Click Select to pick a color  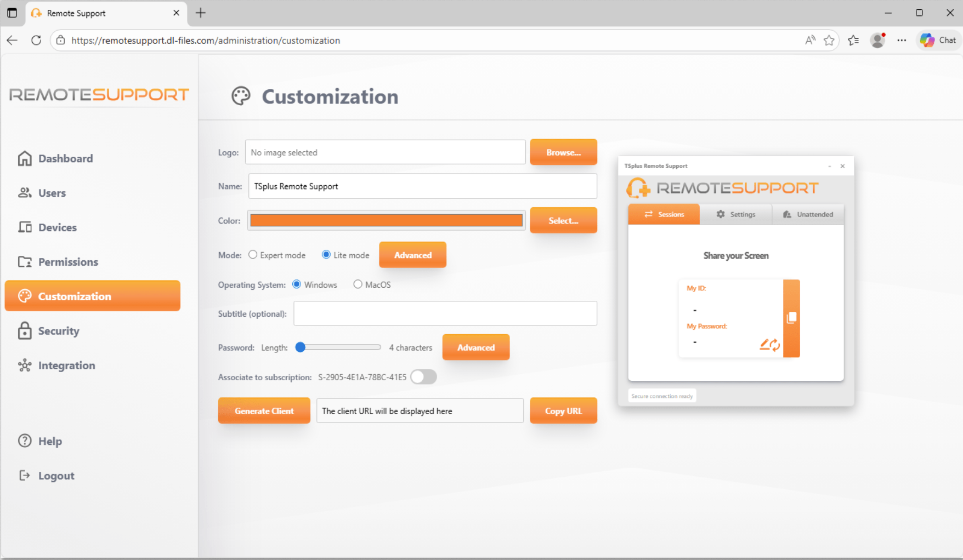(563, 220)
